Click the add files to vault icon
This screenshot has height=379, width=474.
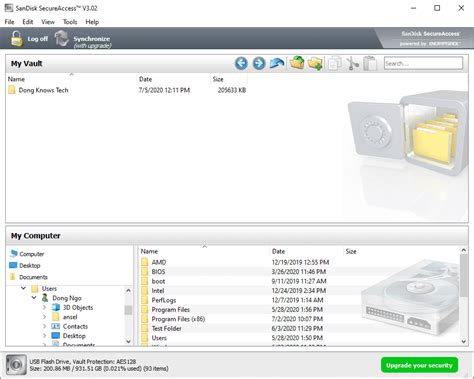click(297, 63)
